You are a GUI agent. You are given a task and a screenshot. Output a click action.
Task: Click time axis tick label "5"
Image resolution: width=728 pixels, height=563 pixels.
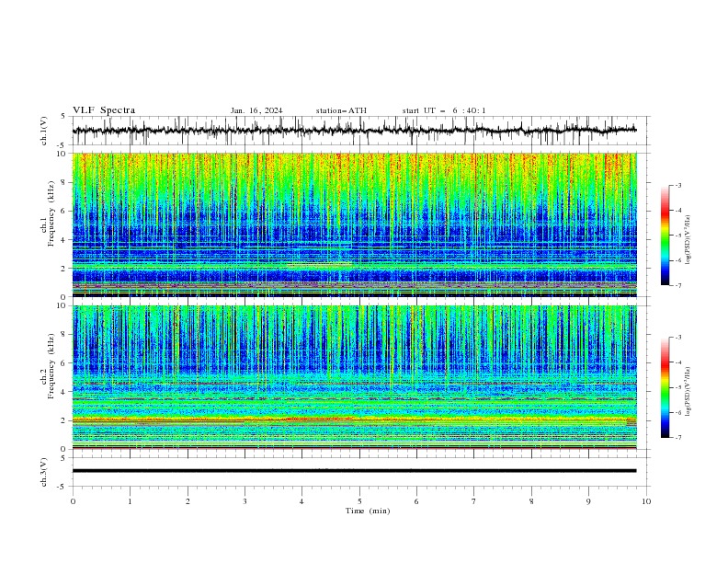359,501
